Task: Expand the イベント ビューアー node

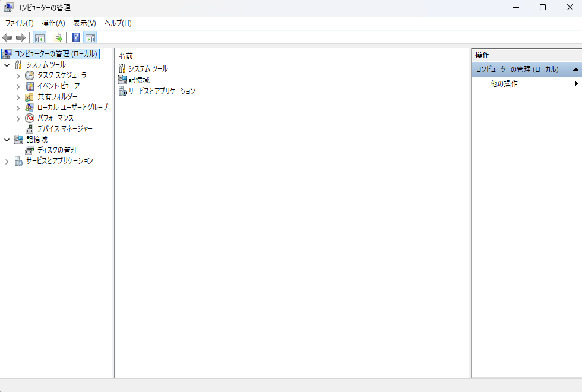Action: [x=18, y=87]
